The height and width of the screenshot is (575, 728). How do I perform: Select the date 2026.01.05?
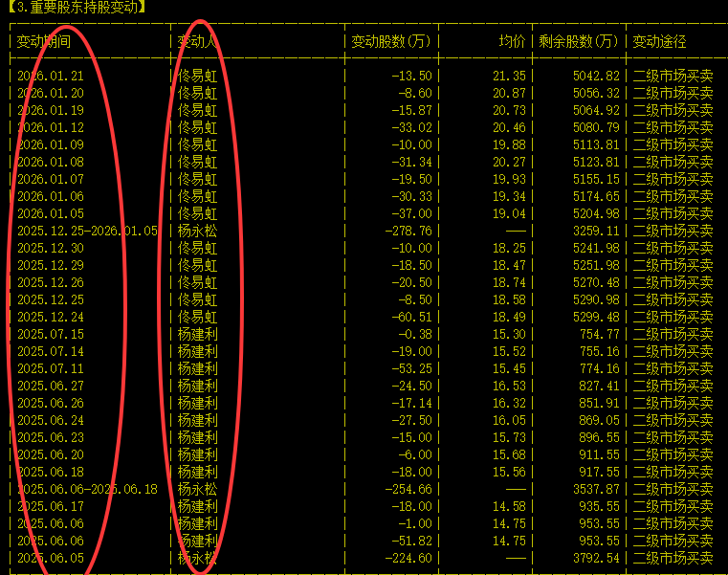pyautogui.click(x=51, y=213)
